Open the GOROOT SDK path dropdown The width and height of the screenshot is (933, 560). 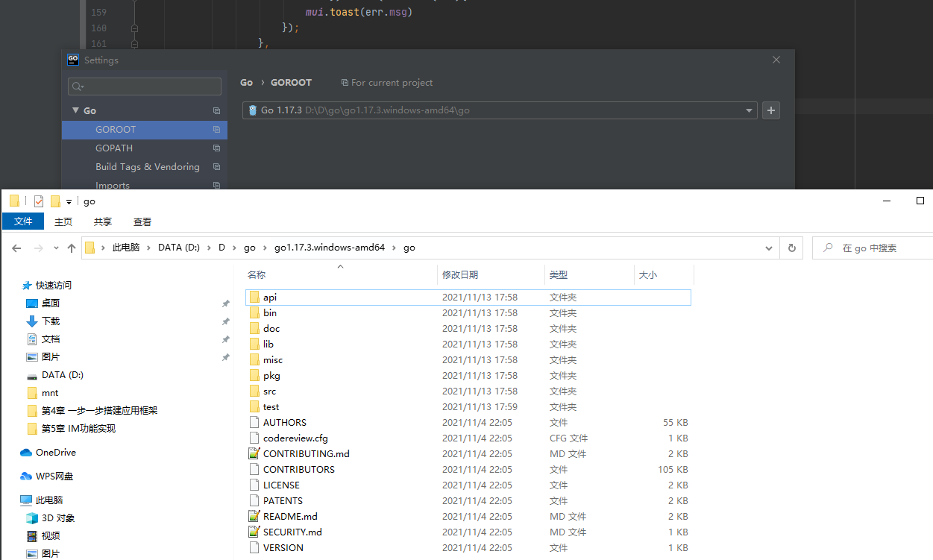pyautogui.click(x=749, y=110)
